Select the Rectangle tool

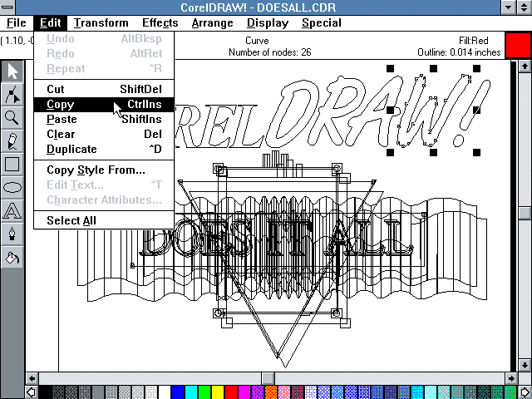coord(12,165)
